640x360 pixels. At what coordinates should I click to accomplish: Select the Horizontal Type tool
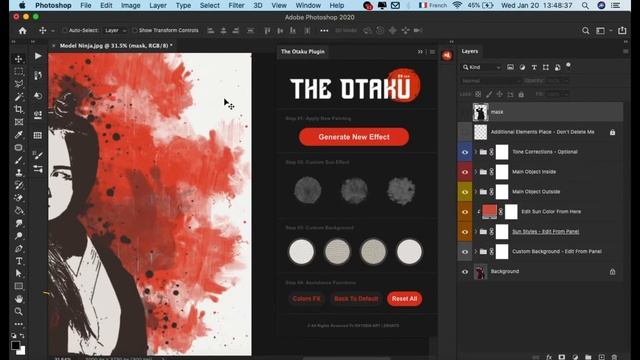tap(18, 261)
